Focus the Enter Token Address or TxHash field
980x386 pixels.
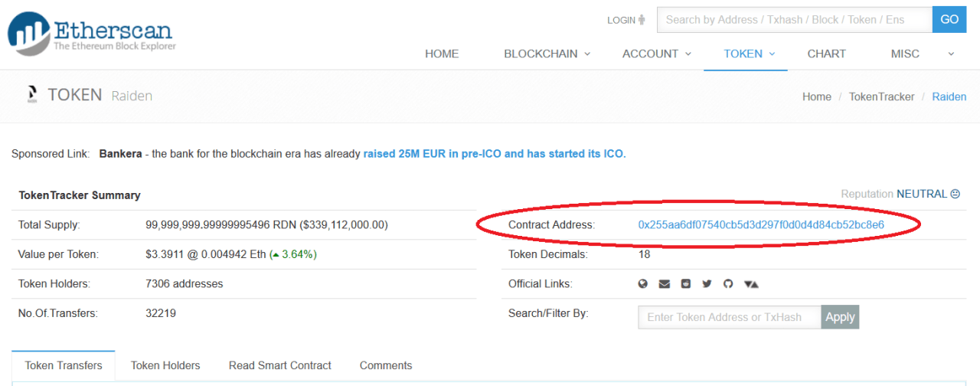pyautogui.click(x=730, y=317)
